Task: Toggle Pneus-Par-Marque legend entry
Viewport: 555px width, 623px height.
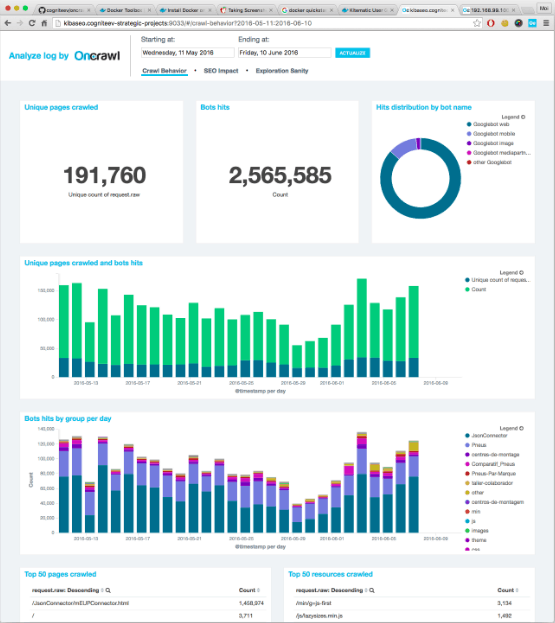Action: [490, 474]
